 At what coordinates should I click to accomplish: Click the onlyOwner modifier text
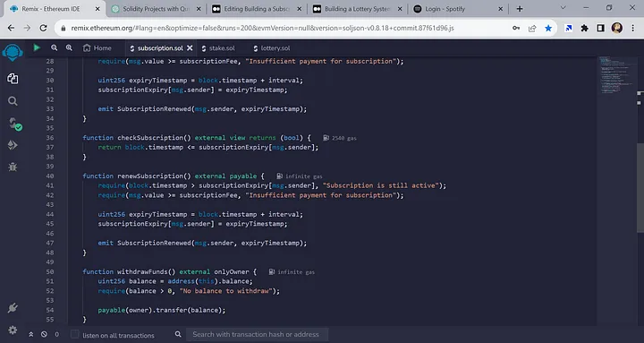(232, 272)
